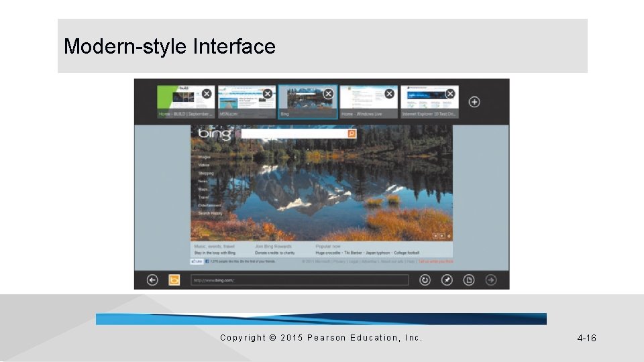Open the Videos link on Bing
Screen dimensions: 644x362
pos(204,165)
